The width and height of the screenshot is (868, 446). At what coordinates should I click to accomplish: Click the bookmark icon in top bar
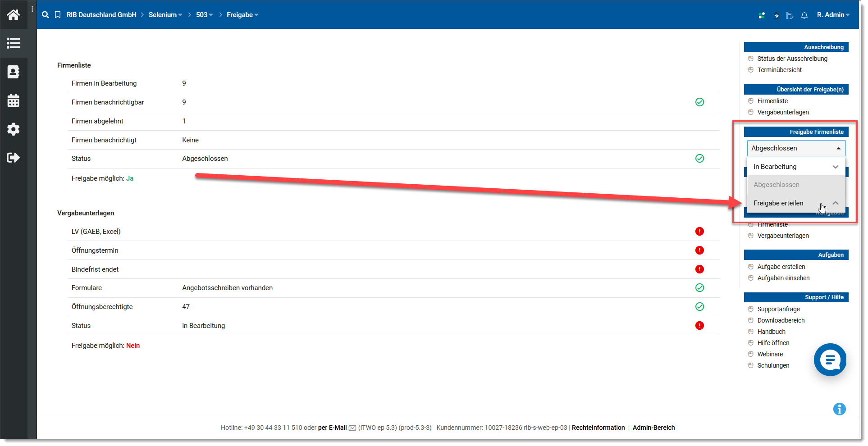58,15
